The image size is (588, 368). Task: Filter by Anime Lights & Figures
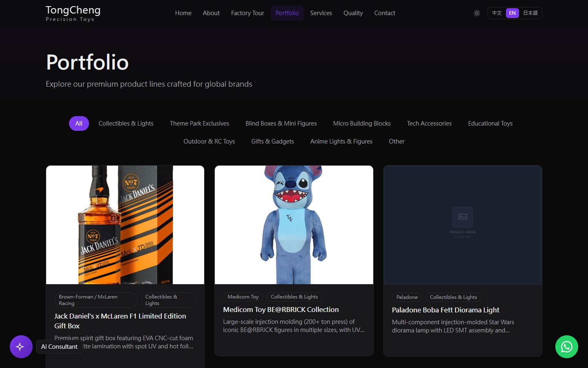point(341,141)
